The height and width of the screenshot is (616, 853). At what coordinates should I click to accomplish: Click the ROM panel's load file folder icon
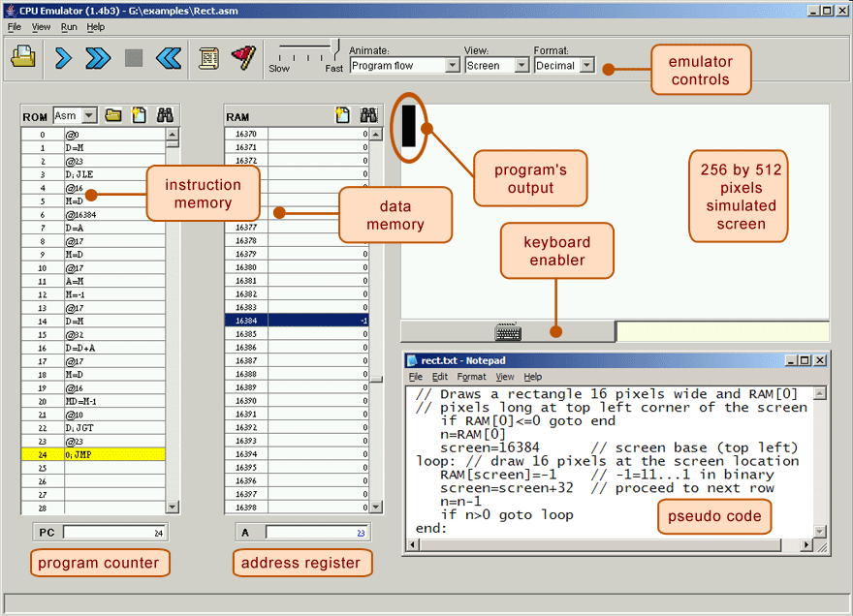click(x=113, y=116)
